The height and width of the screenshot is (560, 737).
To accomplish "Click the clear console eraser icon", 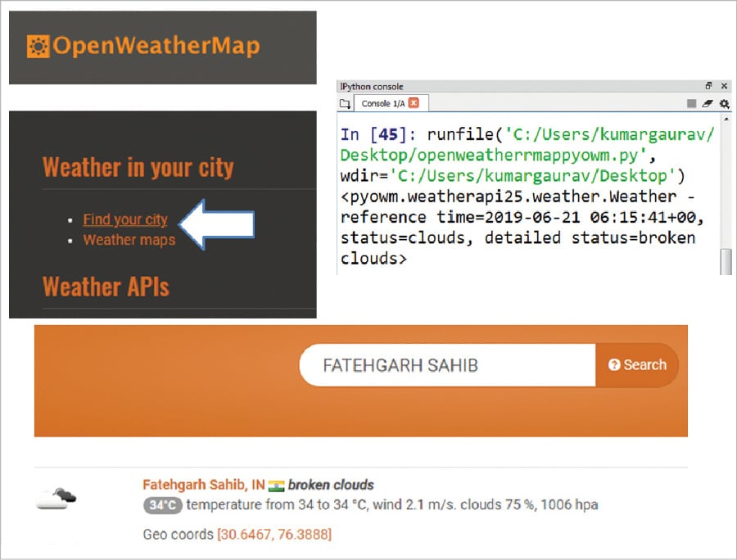I will [x=708, y=103].
